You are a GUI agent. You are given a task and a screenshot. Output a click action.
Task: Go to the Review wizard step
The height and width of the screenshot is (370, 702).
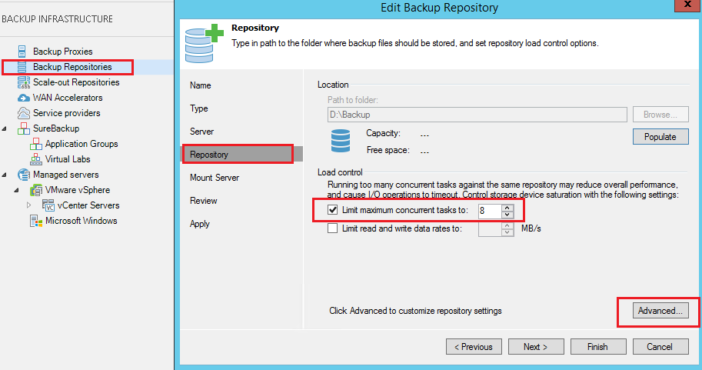pos(203,201)
